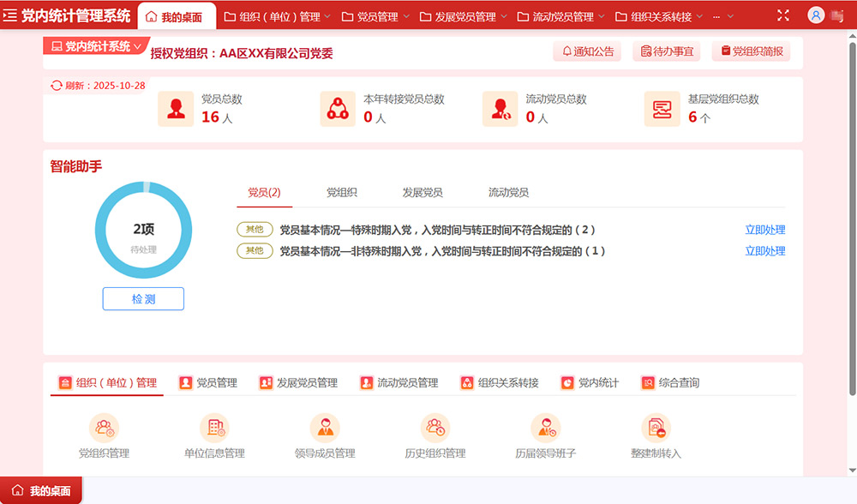Click the 检测 button
The width and height of the screenshot is (857, 504).
coord(143,299)
